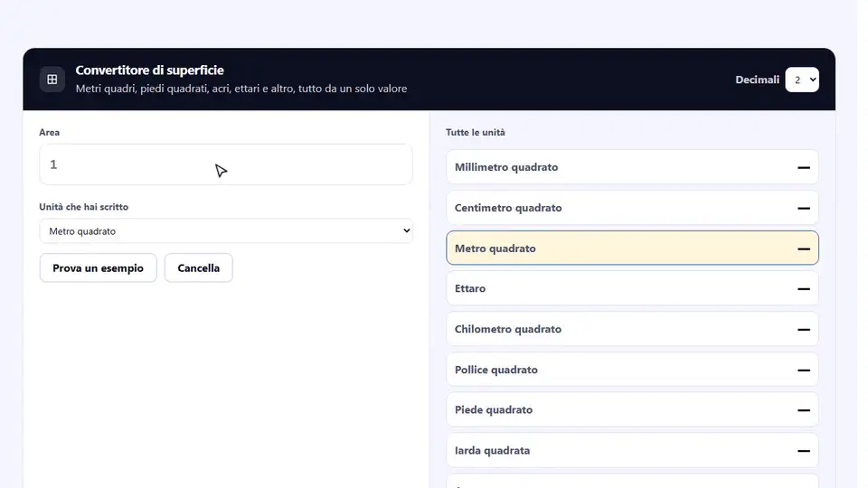Click the subtitle starting Metri quadri, piedi quadrati
Screen dimensions: 868x488
click(241, 89)
